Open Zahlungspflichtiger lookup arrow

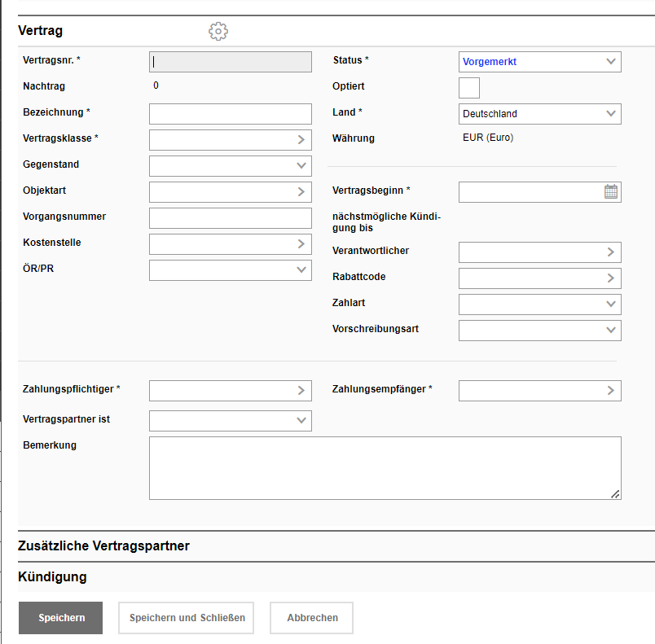coord(301,391)
